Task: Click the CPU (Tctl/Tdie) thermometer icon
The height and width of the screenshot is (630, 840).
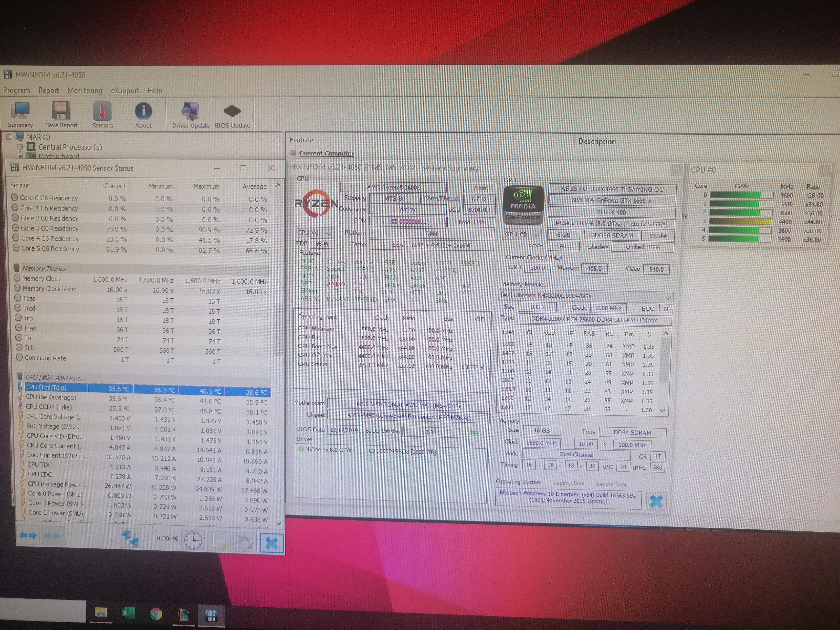Action: [x=20, y=387]
